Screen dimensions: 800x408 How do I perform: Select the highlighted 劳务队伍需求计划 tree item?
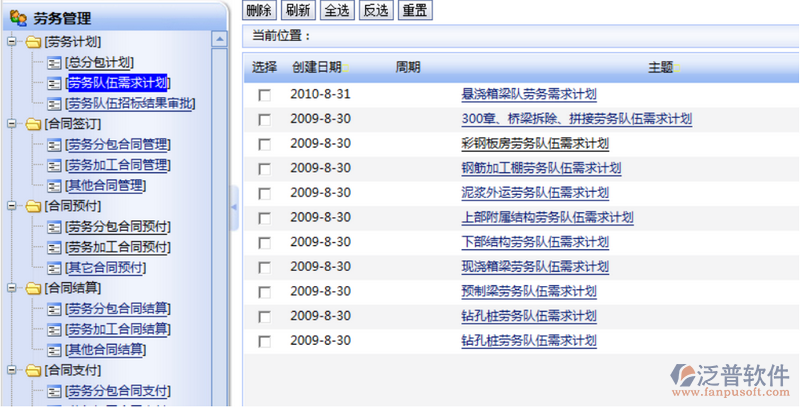[118, 83]
